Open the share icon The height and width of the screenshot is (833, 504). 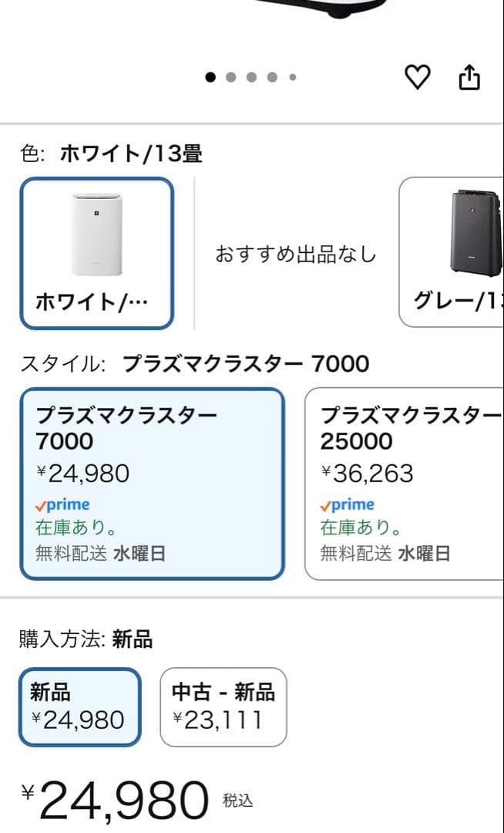tap(471, 76)
